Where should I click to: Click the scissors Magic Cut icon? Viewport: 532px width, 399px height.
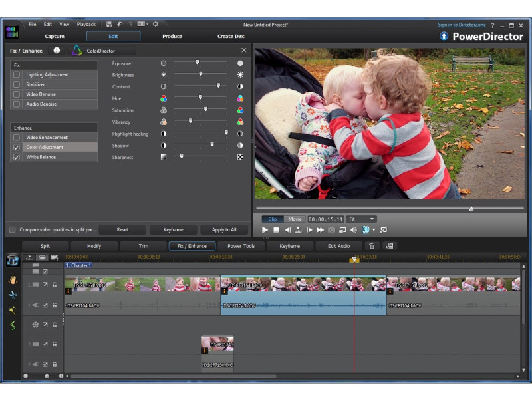click(13, 295)
